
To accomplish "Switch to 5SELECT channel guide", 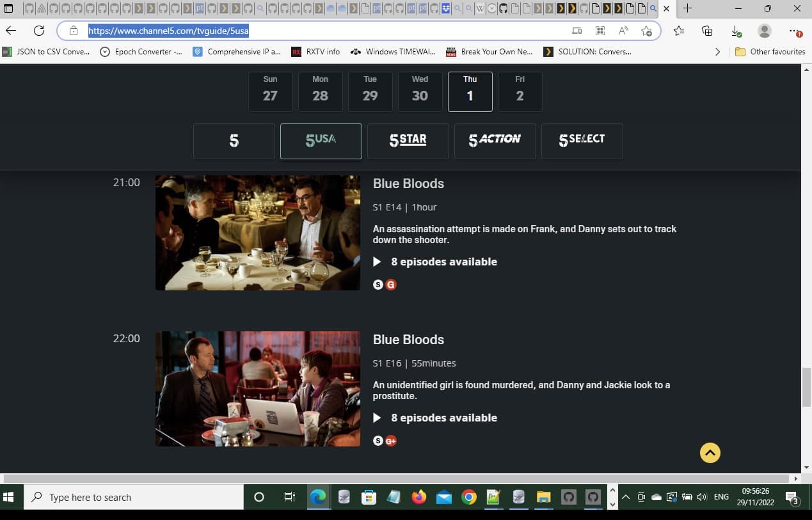I will tap(582, 141).
